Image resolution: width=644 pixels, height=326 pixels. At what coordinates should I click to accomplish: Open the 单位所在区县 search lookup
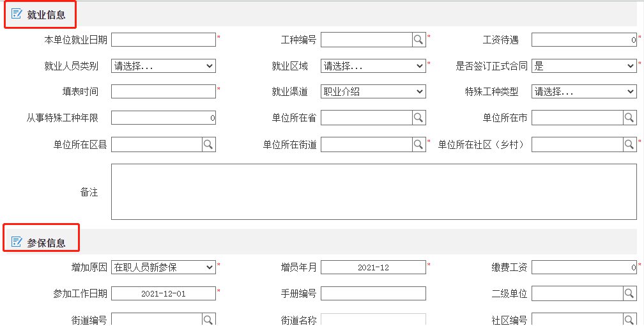208,144
